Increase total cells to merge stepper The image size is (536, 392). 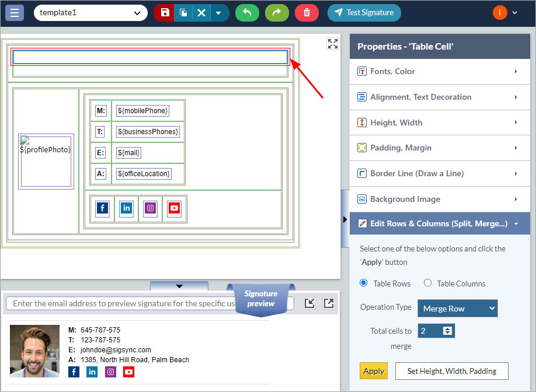pos(448,328)
